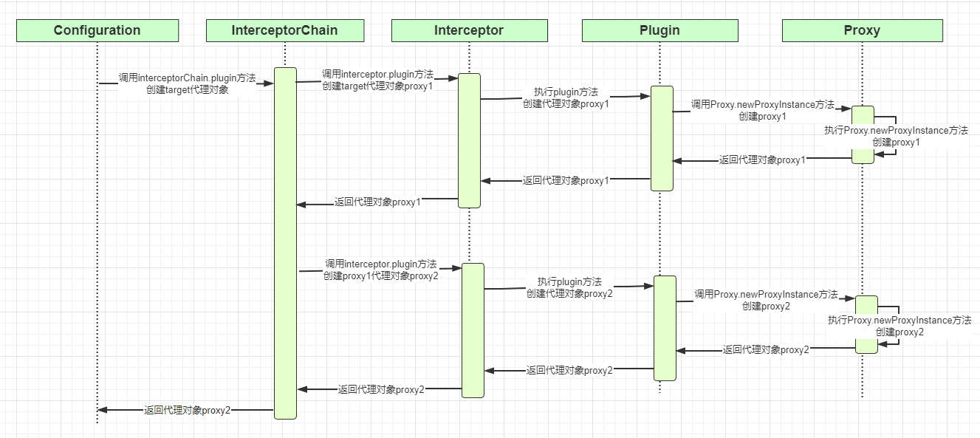Click the '创建proxy1代理对象proxy2' message label
The height and width of the screenshot is (438, 980).
380,276
